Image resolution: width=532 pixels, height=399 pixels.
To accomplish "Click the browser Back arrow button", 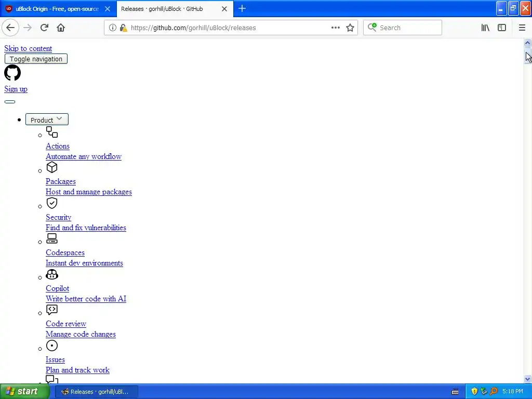I will tap(10, 28).
